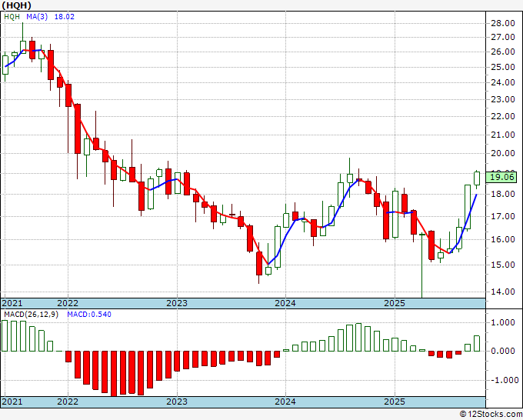Click the MACD:0.540 value label
523x420 pixels.
89,315
